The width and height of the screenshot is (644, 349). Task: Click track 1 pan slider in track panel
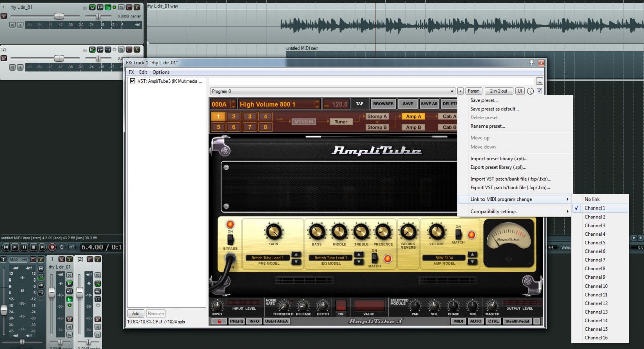tap(98, 16)
